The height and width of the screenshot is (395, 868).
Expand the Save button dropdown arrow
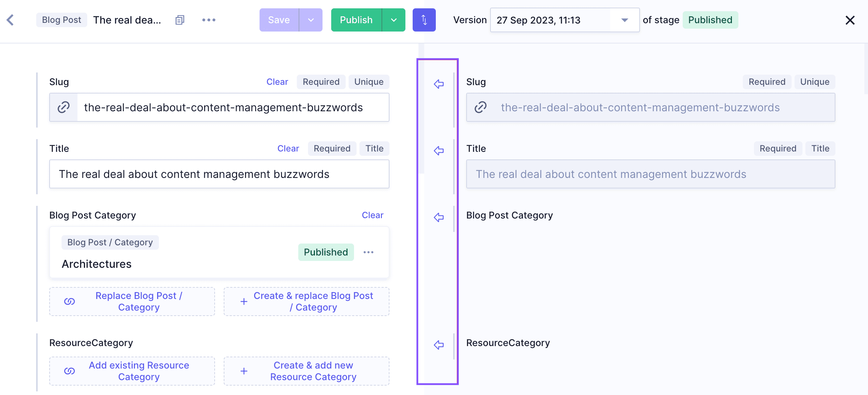coord(311,20)
